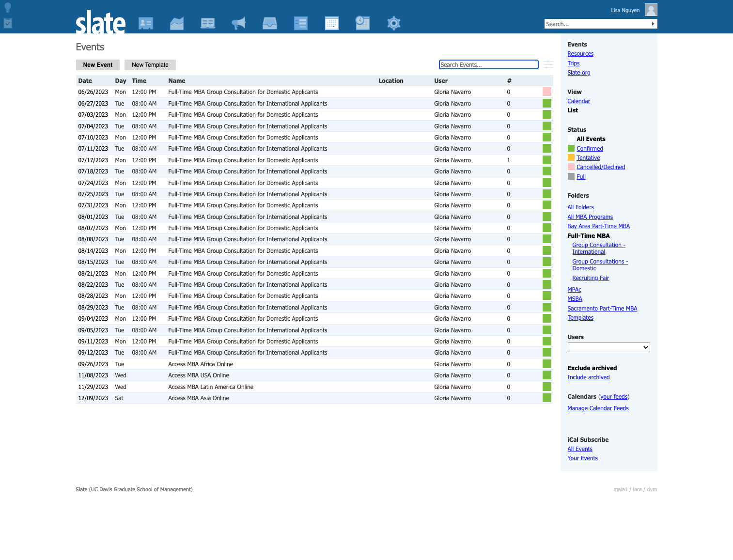
Task: Open the Reports area-chart icon
Action: pyautogui.click(x=177, y=23)
